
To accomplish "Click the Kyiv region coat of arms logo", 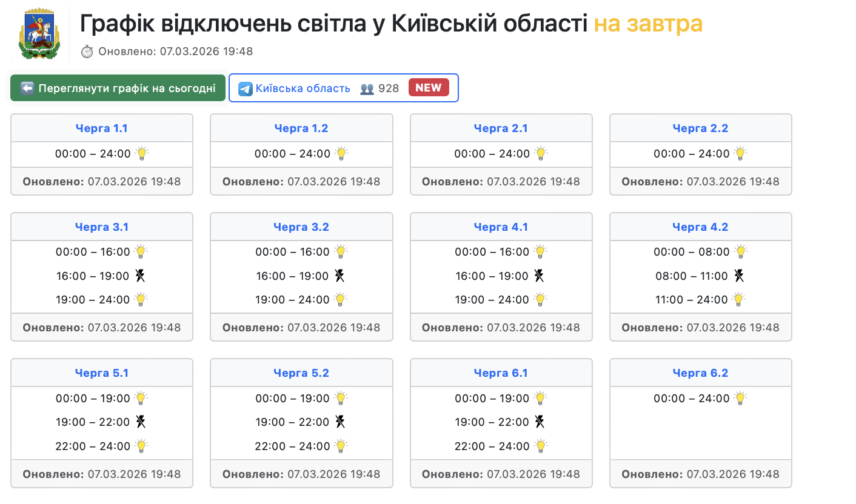I will 39,35.
